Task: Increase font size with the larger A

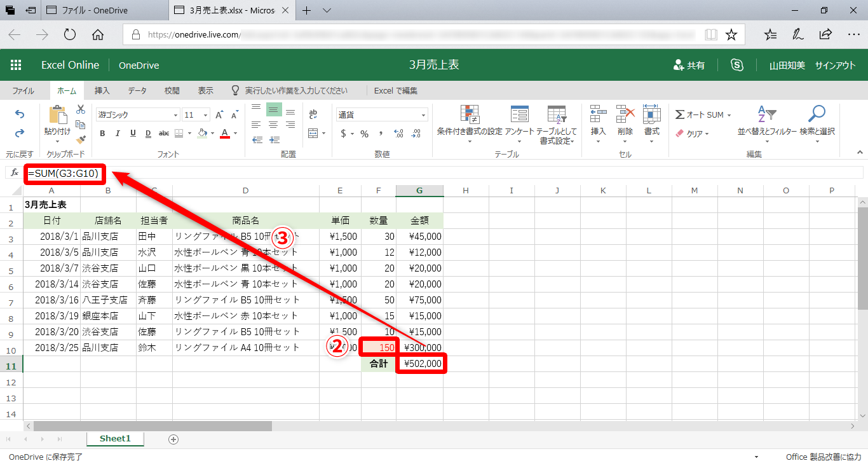Action: pyautogui.click(x=219, y=115)
